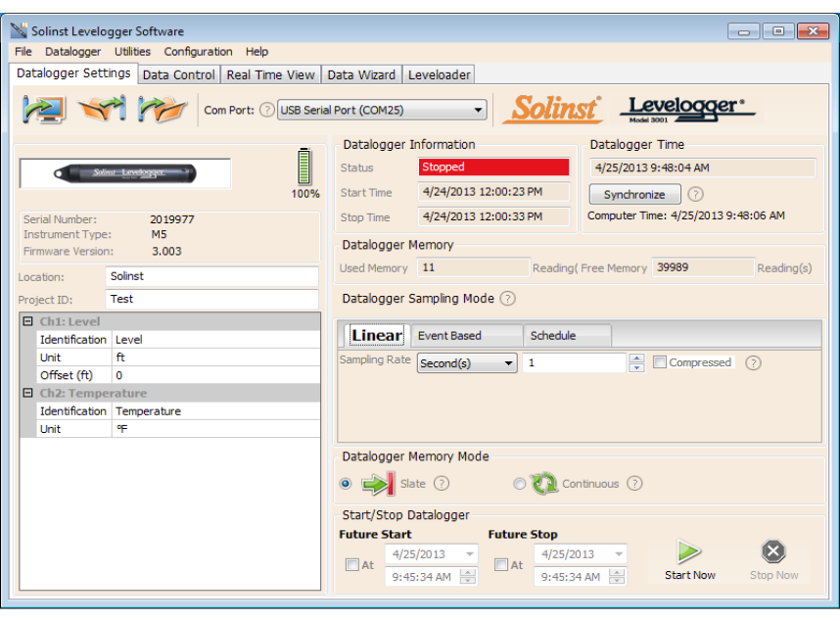This screenshot has height=621, width=840.
Task: Check the Future Stop At checkbox
Action: point(501,565)
